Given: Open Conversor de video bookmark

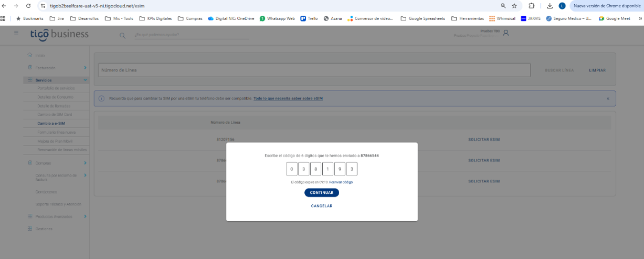Looking at the screenshot, I should coord(371,18).
